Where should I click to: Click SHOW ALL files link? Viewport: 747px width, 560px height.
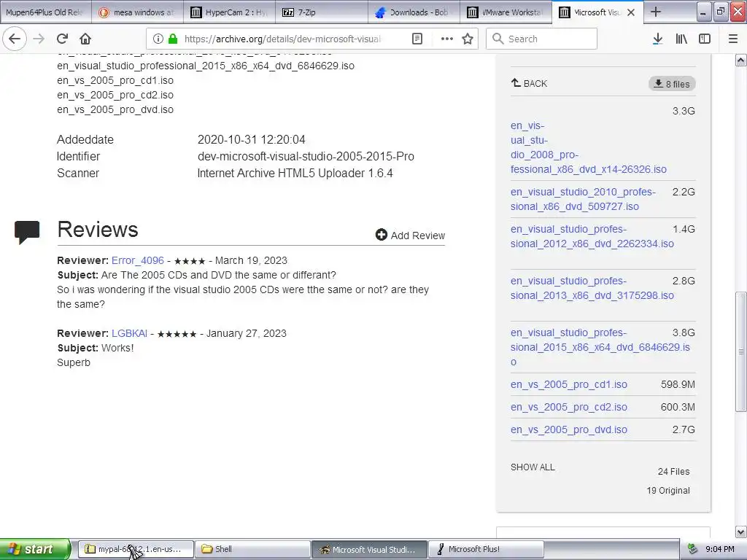click(533, 467)
